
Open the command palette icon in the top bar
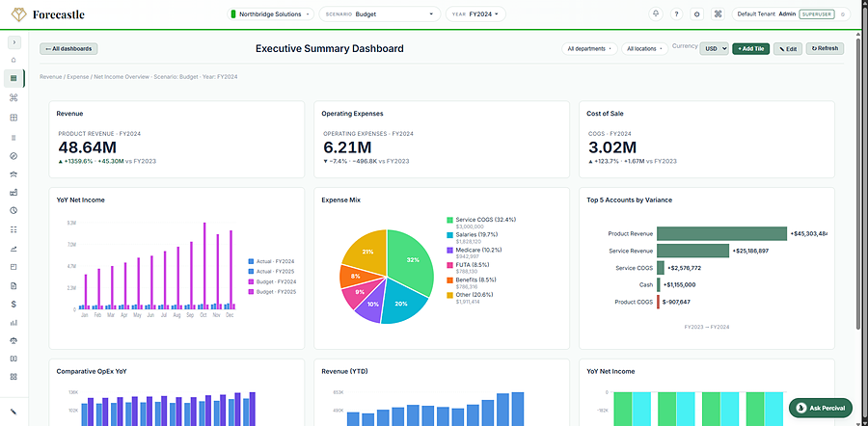(718, 14)
